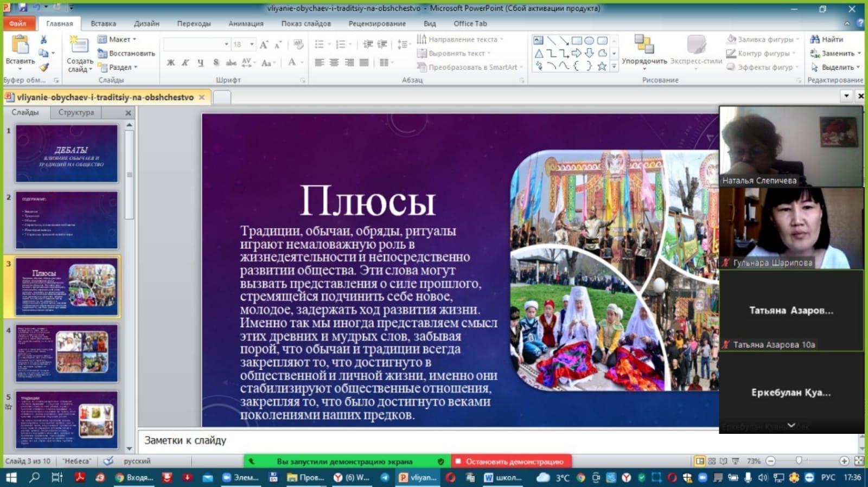The image size is (868, 487).
Task: Click the Arrange (Упорядочить) icon
Action: [644, 44]
